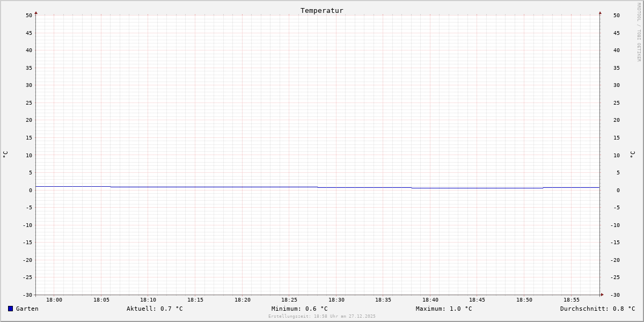Click the red arrow atop right y-axis

(600, 12)
